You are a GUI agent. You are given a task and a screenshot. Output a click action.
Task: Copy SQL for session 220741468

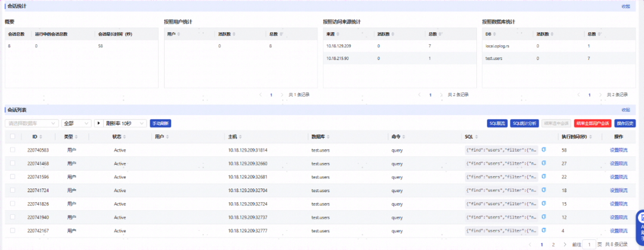544,163
